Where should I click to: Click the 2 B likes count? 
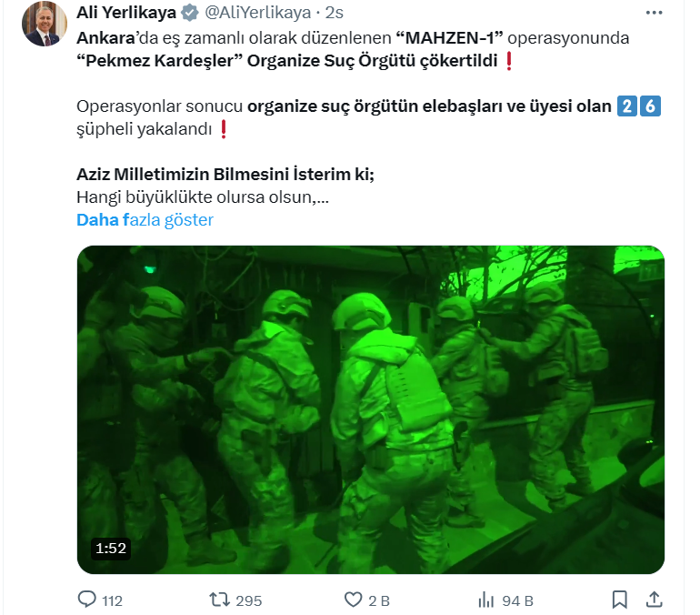point(379,600)
